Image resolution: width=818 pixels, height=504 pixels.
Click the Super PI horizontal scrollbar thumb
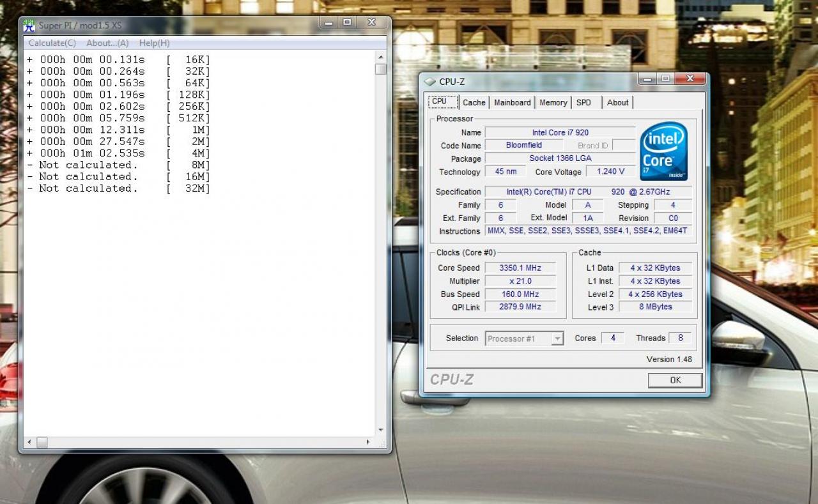pos(42,442)
